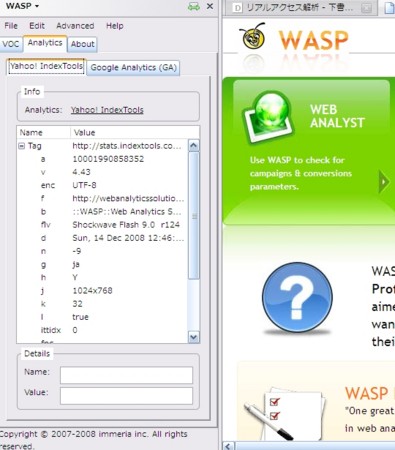Open the WASP sidebar title dropdown
This screenshot has width=395, height=450.
point(22,6)
